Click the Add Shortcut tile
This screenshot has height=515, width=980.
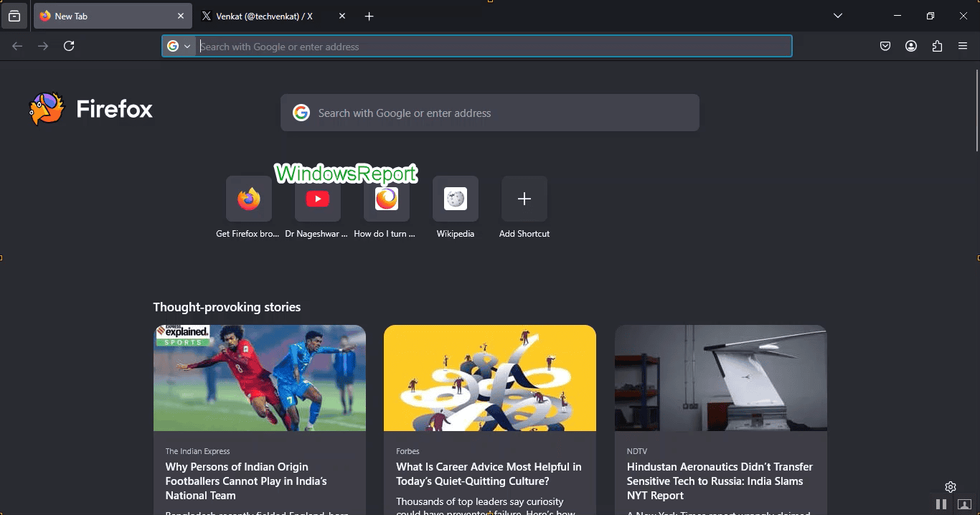coord(524,199)
